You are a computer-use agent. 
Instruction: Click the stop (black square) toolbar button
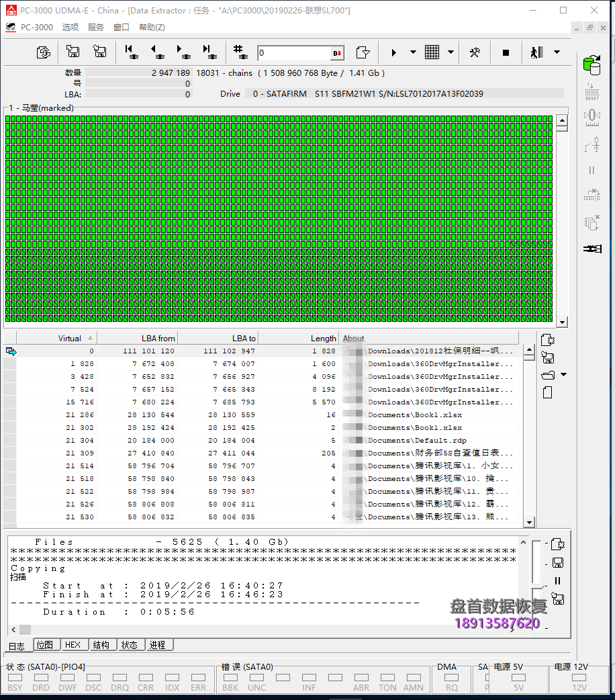[x=506, y=52]
